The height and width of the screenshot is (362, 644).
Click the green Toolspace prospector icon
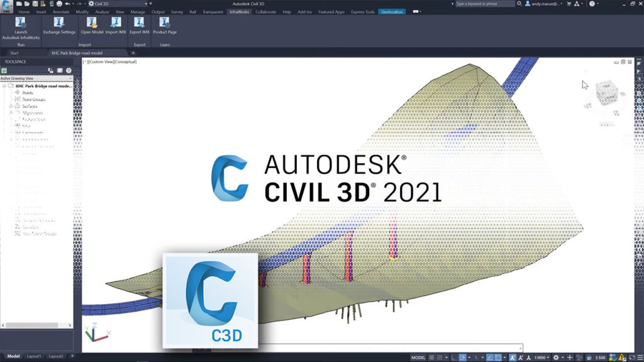[4, 70]
